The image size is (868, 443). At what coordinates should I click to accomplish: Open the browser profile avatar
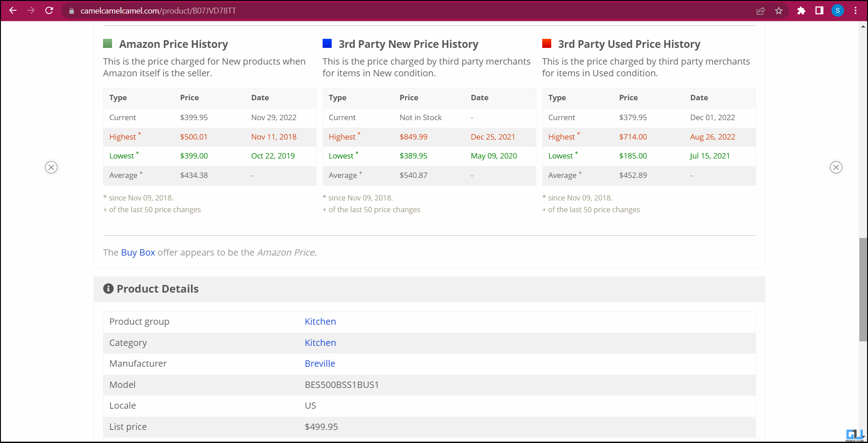click(x=838, y=10)
